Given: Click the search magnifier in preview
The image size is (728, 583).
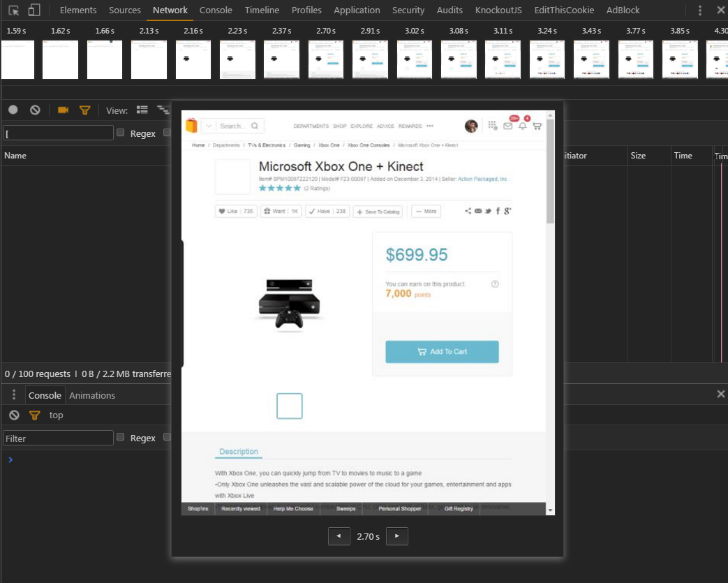Looking at the screenshot, I should coord(255,126).
